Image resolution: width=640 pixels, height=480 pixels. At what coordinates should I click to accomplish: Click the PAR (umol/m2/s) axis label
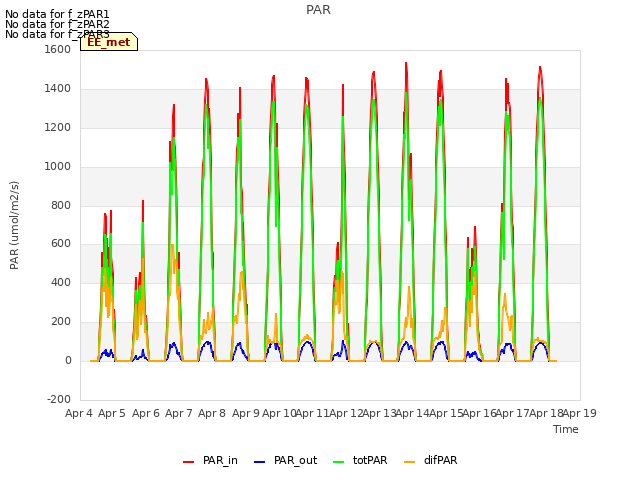14,225
